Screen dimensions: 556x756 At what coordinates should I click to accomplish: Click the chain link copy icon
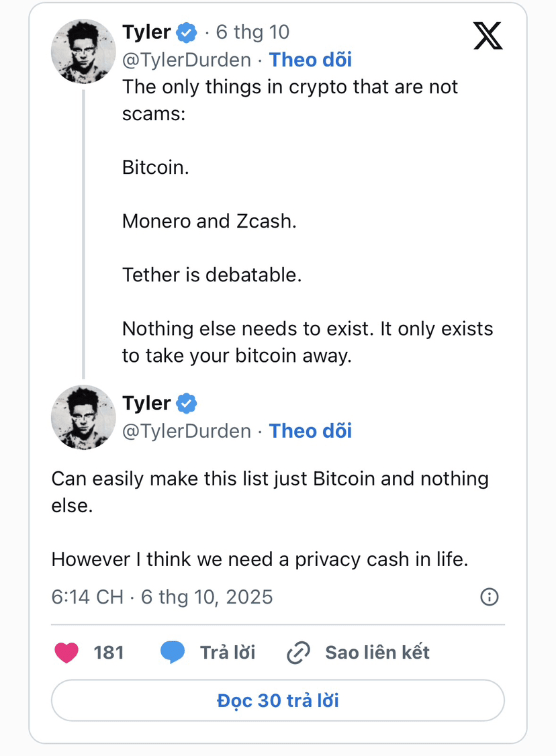(x=298, y=653)
